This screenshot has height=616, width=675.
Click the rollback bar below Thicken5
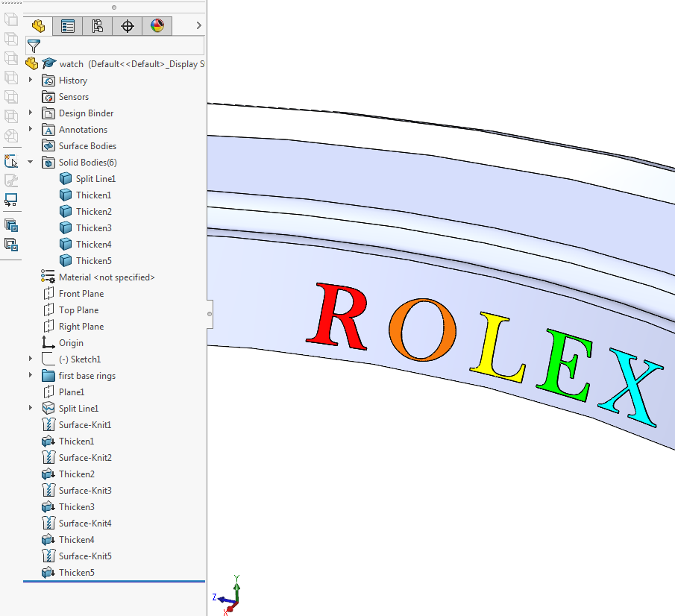pyautogui.click(x=114, y=582)
